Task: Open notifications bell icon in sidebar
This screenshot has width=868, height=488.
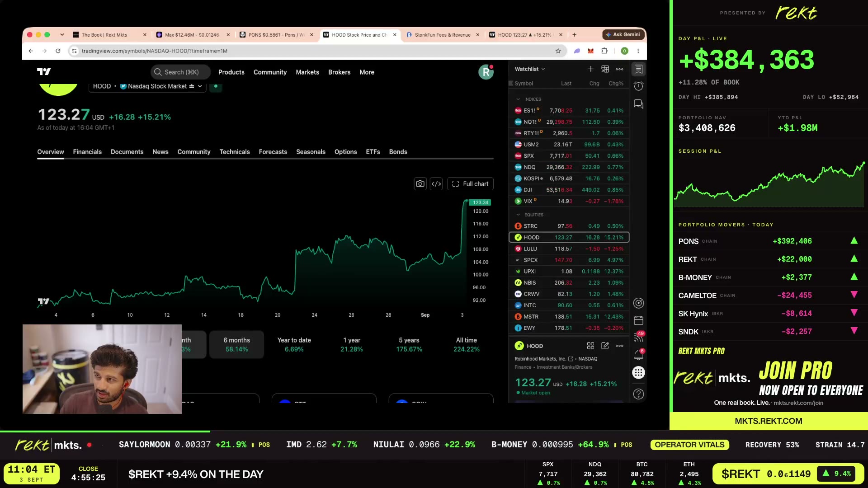Action: coord(638,355)
